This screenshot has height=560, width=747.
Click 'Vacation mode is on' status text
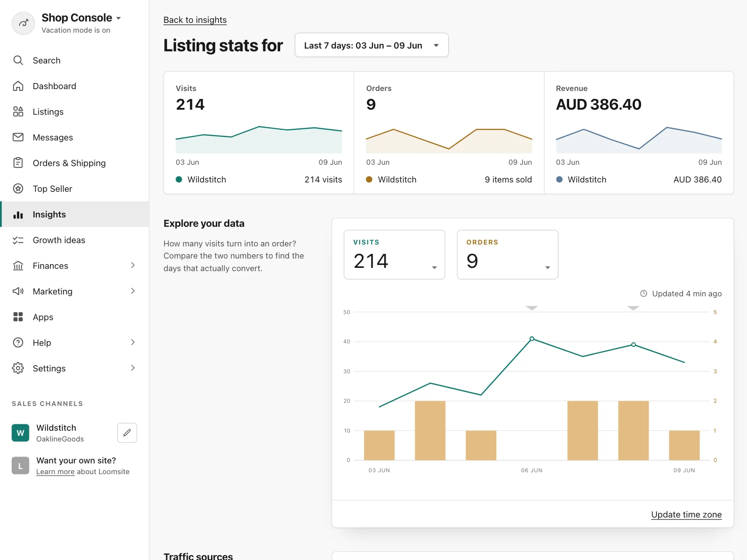coord(76,30)
